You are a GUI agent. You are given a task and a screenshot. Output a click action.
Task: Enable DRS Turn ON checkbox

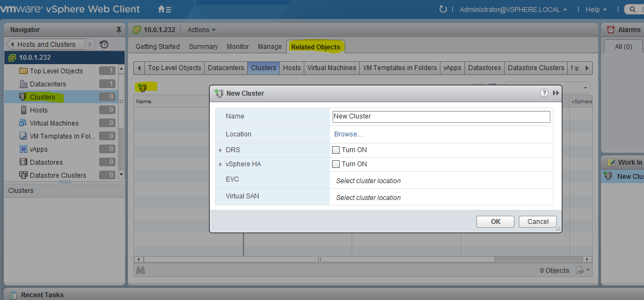(x=336, y=150)
